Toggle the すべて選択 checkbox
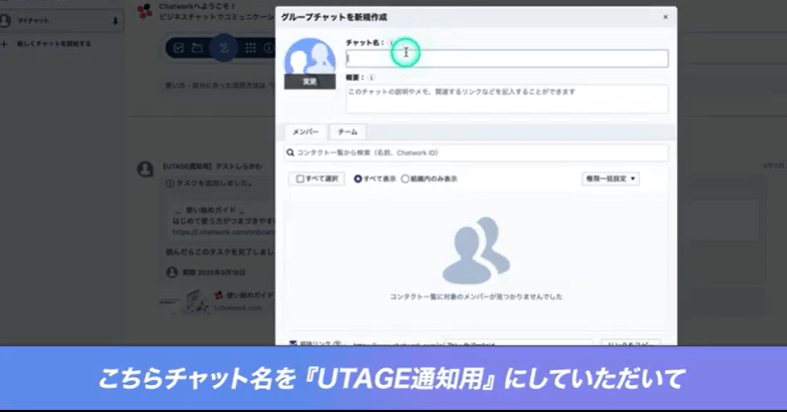This screenshot has height=412, width=787. [x=299, y=179]
